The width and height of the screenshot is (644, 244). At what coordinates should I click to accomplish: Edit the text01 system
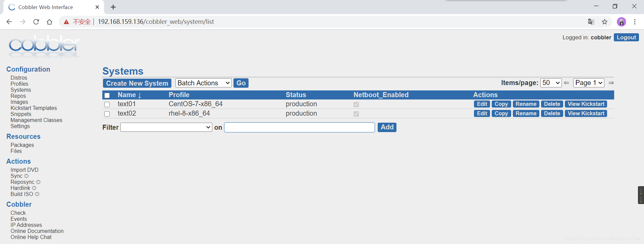(x=482, y=104)
